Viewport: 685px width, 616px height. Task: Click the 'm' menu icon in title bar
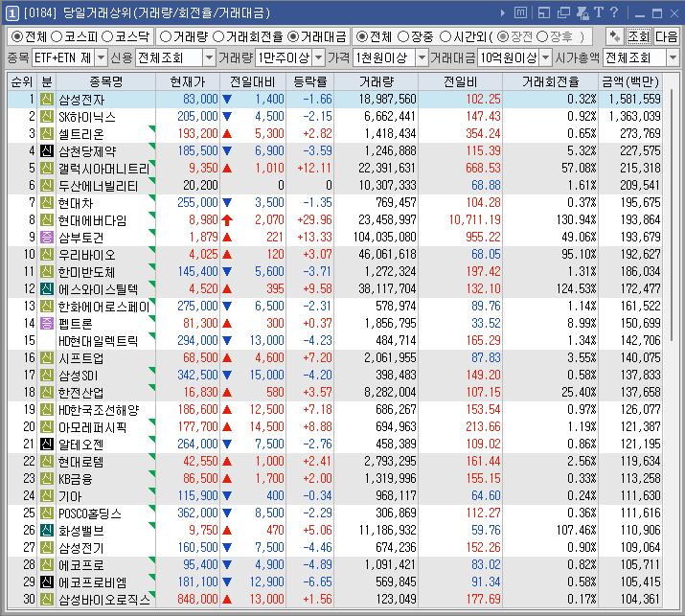tap(520, 12)
